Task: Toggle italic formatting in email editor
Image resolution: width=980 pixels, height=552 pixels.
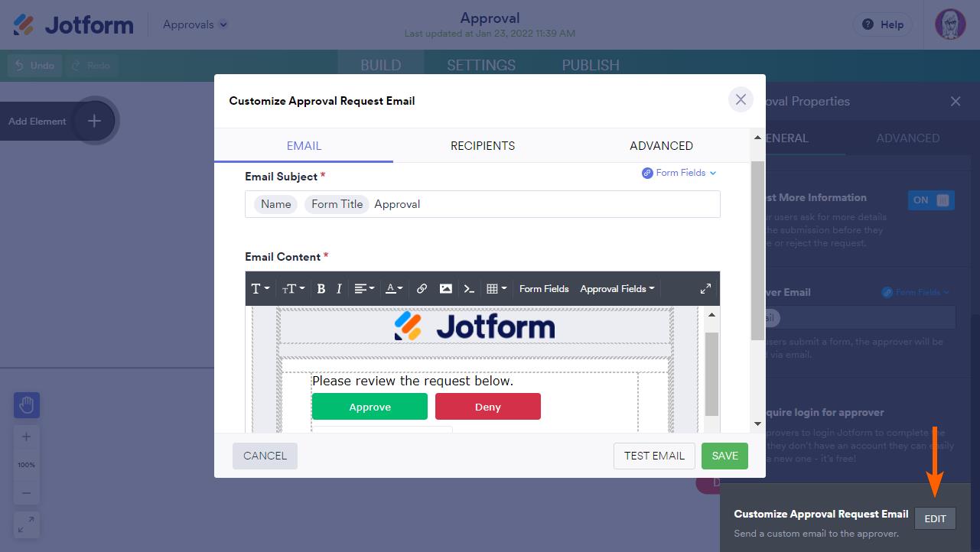Action: (x=339, y=288)
